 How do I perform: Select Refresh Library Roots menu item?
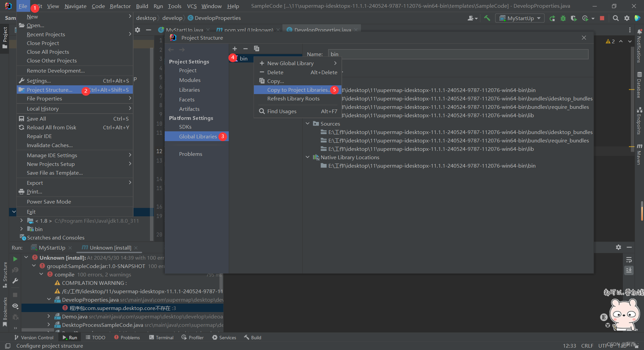298,98
